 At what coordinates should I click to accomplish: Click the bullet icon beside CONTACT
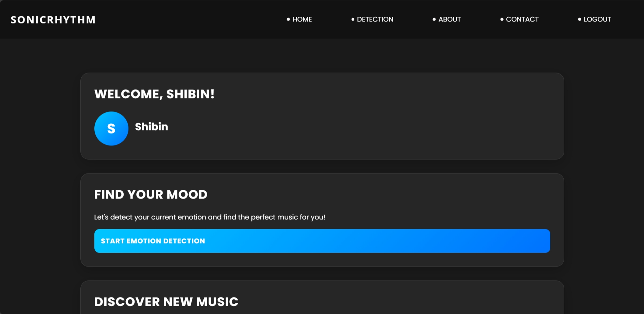pos(502,19)
